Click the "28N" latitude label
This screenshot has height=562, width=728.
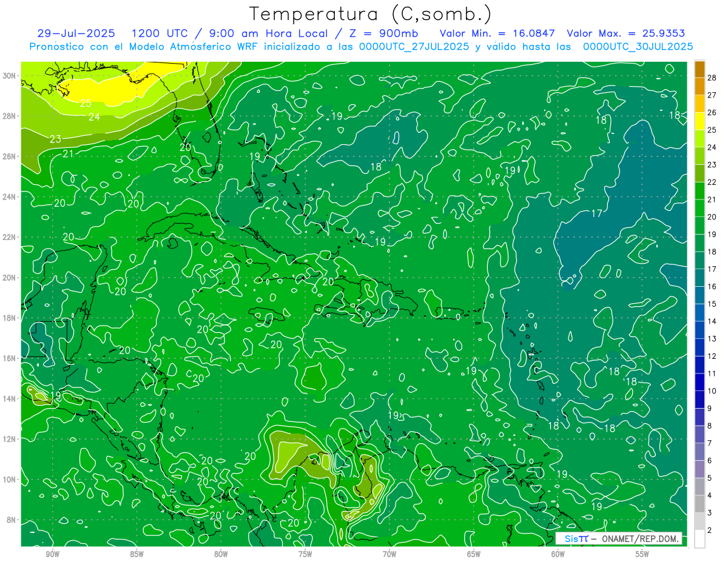9,116
